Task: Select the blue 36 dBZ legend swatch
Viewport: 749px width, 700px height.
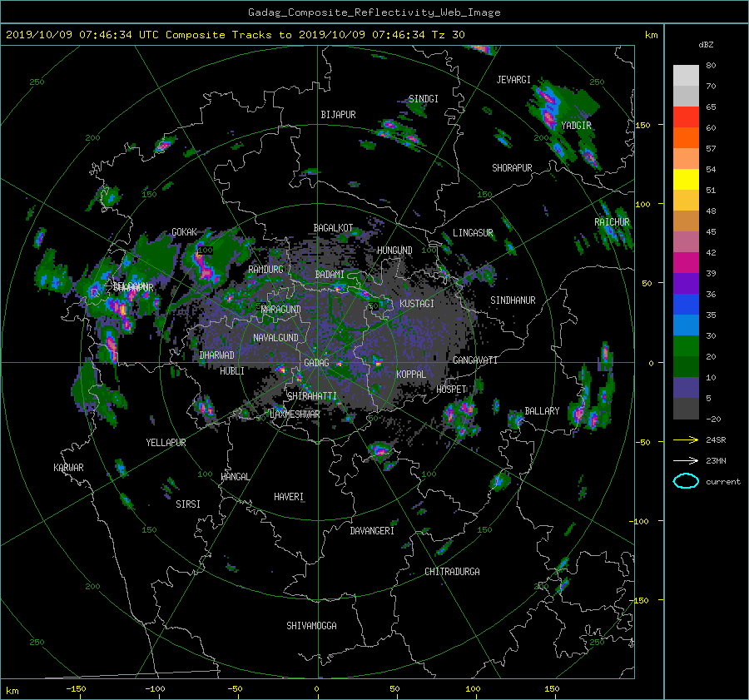Action: [x=686, y=304]
